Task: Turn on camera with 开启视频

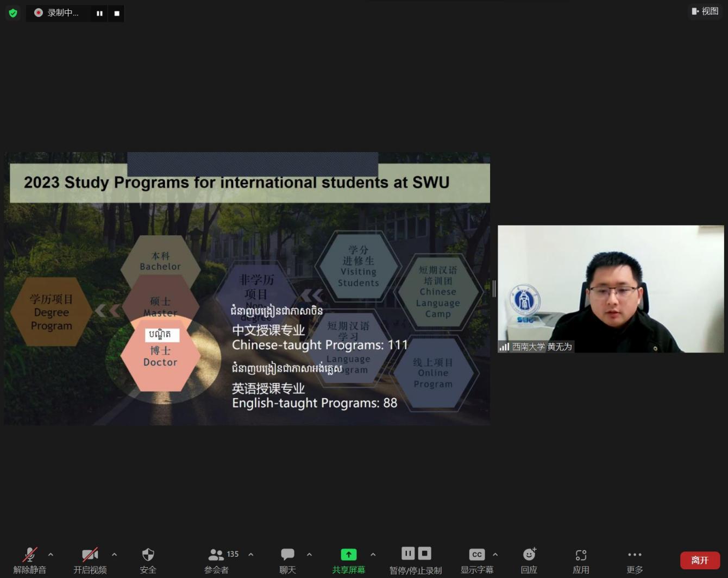Action: (90, 560)
